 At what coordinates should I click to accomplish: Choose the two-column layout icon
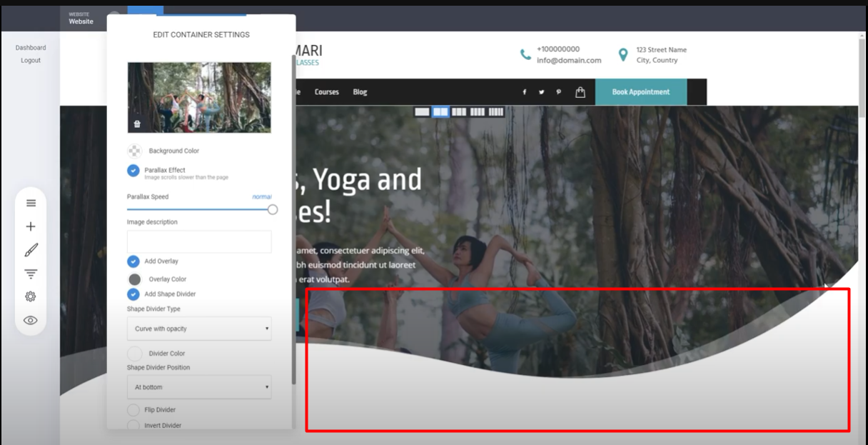point(440,111)
